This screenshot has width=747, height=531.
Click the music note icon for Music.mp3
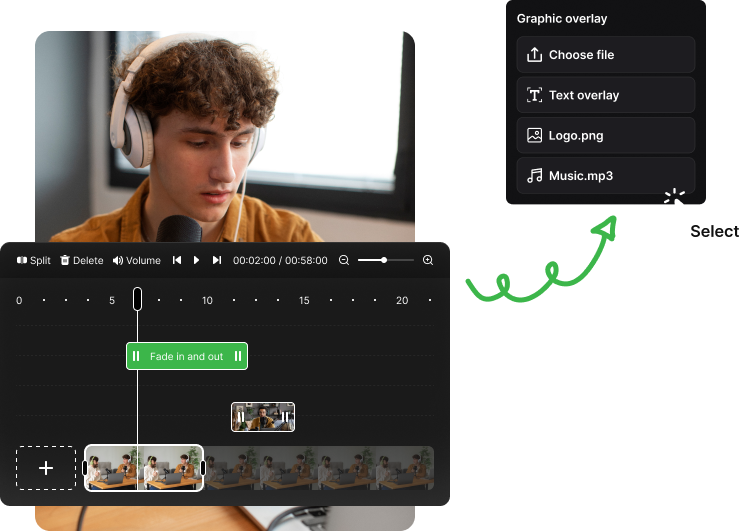pos(534,176)
